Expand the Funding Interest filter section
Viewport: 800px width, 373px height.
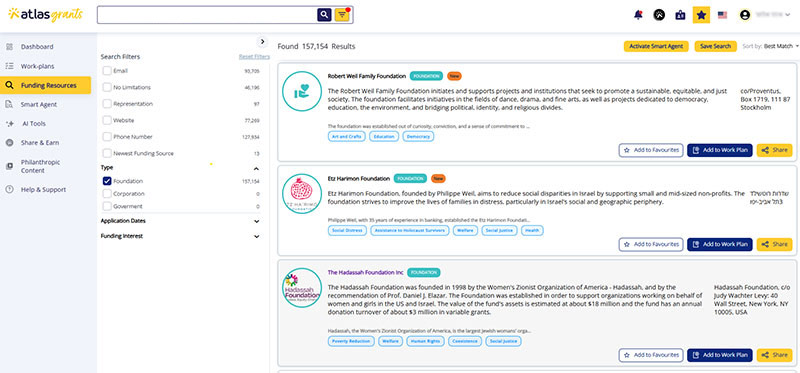pyautogui.click(x=256, y=236)
